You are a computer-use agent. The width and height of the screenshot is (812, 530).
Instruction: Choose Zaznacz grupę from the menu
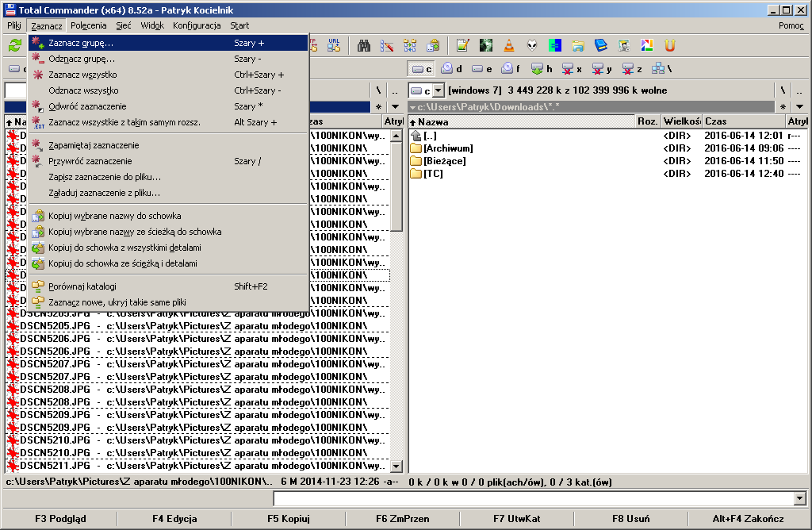[168, 43]
